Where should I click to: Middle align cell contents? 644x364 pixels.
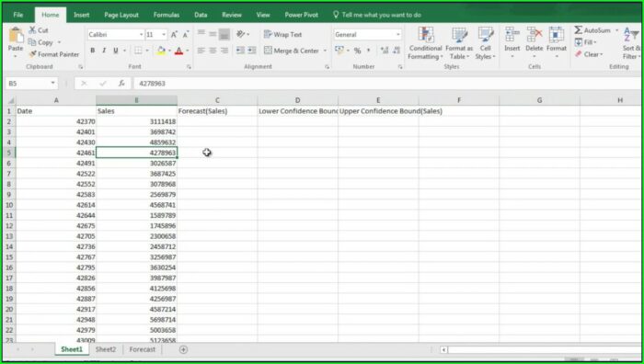tap(213, 34)
